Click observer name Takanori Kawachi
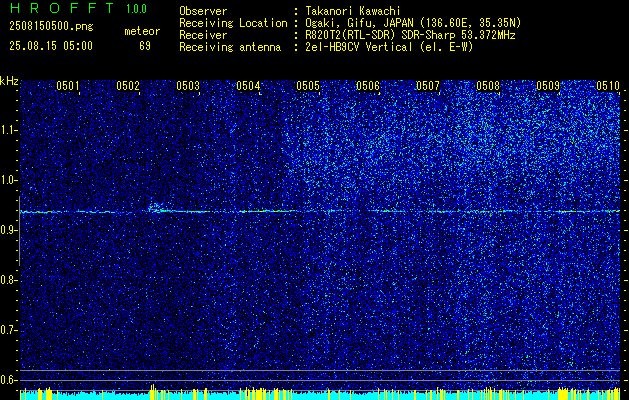 353,11
